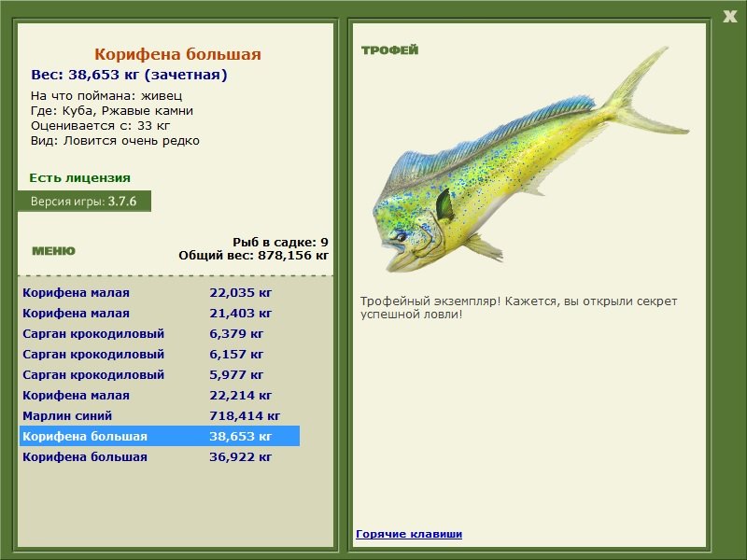This screenshot has width=747, height=560.
Task: Select the Корифена большая 36,922 кг row
Action: pos(160,456)
